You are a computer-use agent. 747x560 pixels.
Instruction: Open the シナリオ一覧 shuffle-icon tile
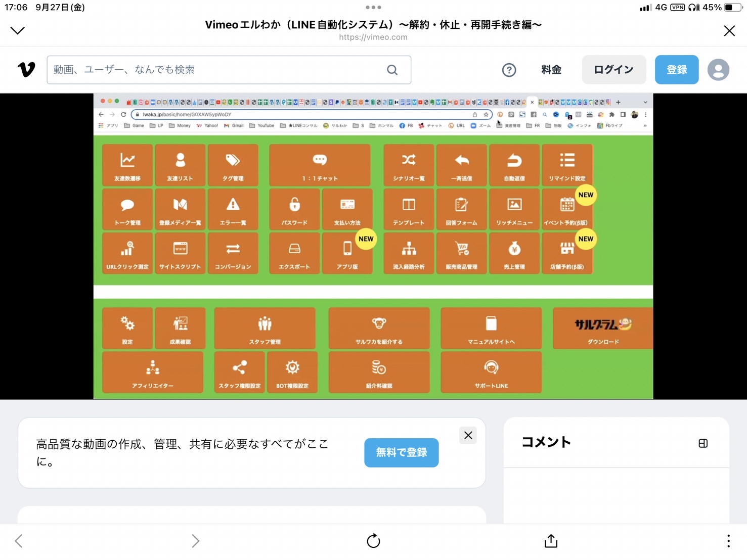(409, 165)
